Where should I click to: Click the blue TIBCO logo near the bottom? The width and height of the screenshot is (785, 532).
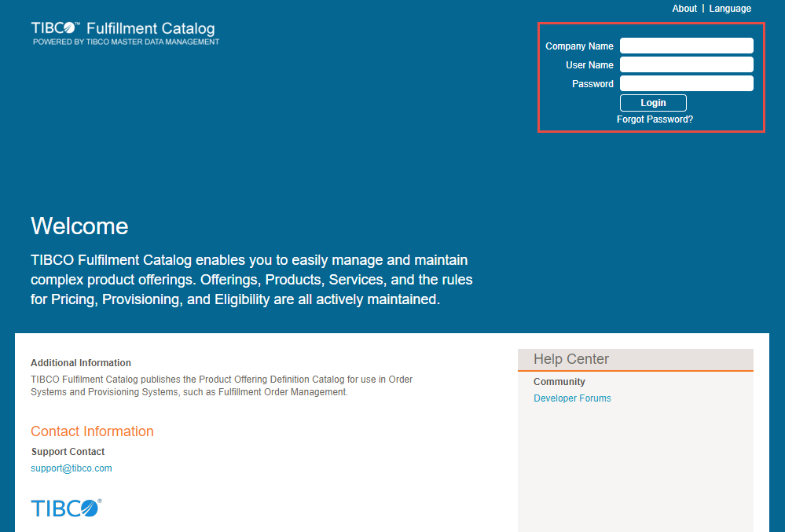click(x=66, y=508)
